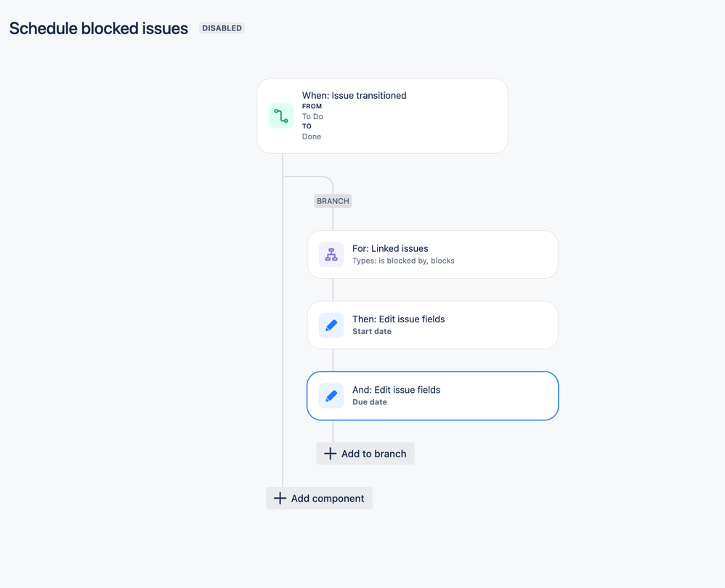
Task: Click the "Done" to-status text
Action: [x=312, y=136]
